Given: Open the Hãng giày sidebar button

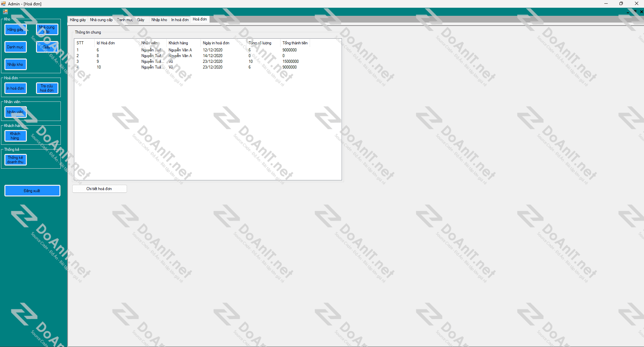Looking at the screenshot, I should [x=15, y=30].
